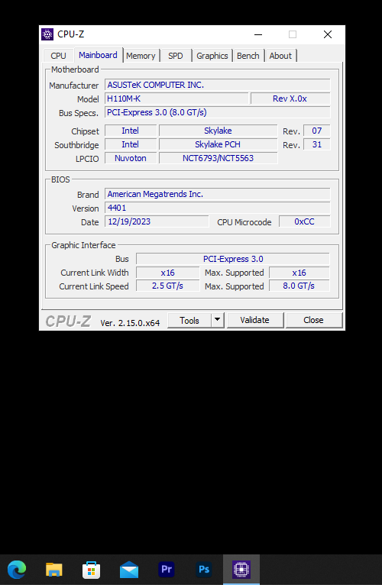Click the Southbridge name Skylake PCH
Viewport: 382px width, 588px height.
218,144
